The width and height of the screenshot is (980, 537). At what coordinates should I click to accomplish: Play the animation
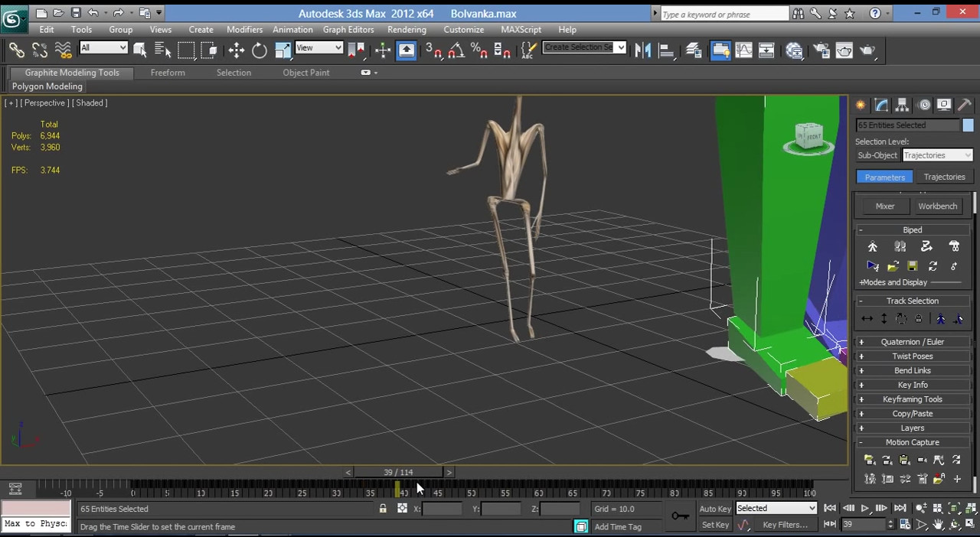click(x=865, y=508)
